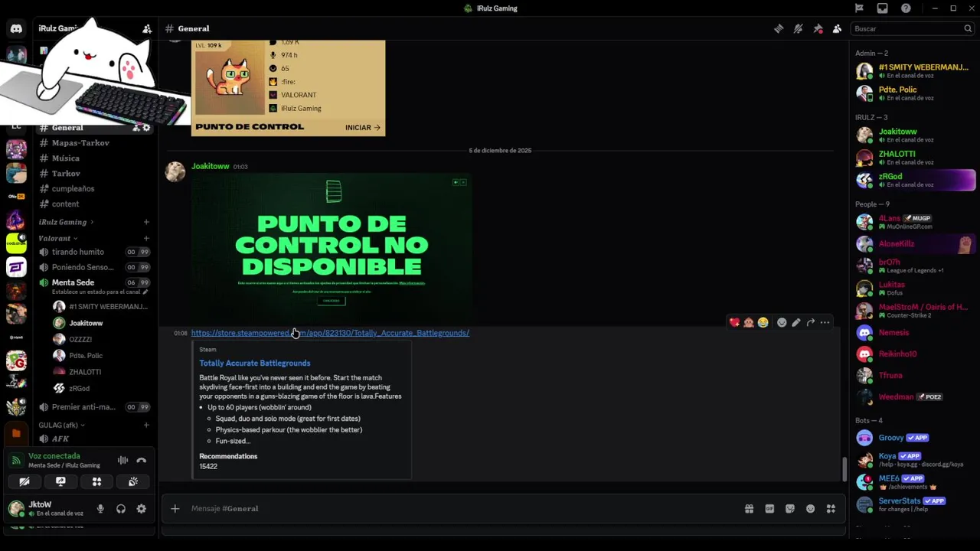The width and height of the screenshot is (980, 551).
Task: Open the help question mark icon
Action: click(x=906, y=8)
